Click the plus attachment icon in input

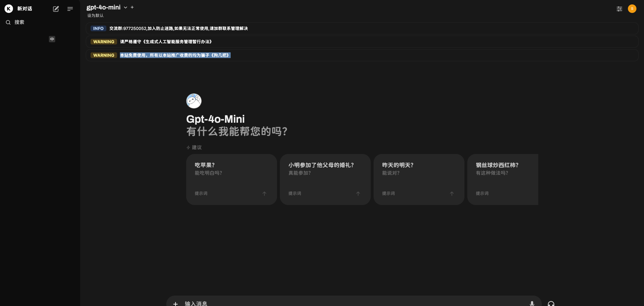(x=175, y=303)
